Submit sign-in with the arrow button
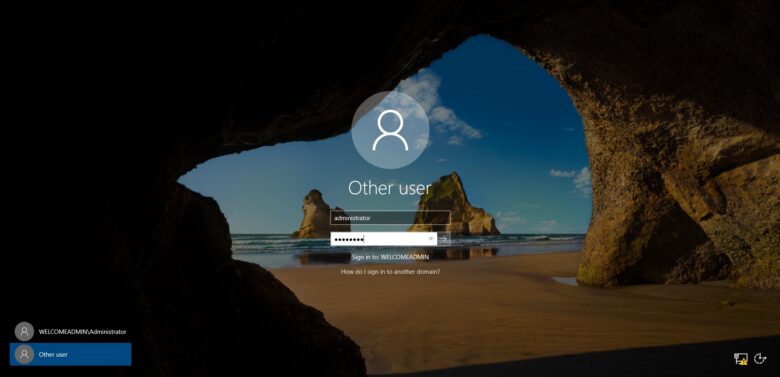 444,239
